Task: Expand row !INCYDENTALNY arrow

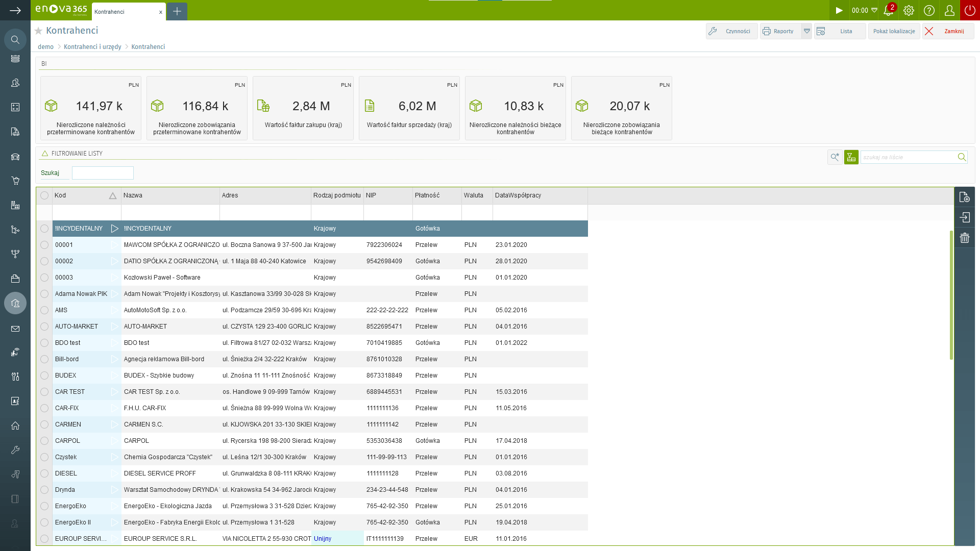Action: [x=114, y=229]
